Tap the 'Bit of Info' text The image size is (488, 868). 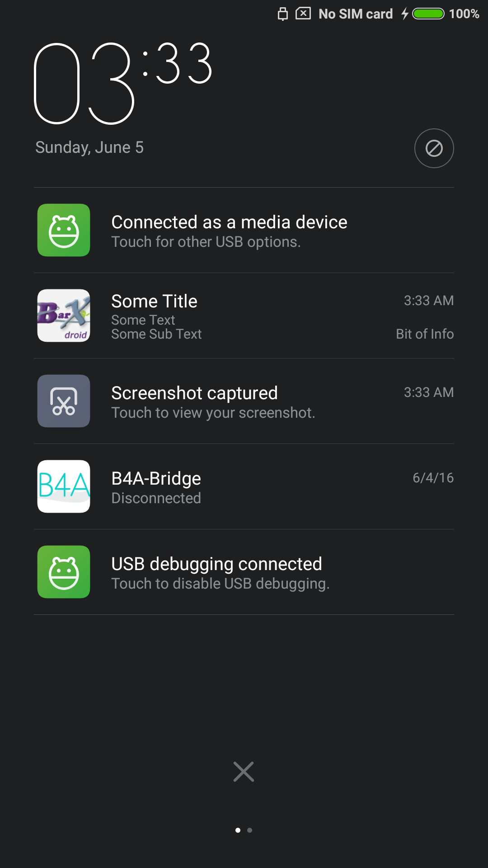pyautogui.click(x=424, y=334)
